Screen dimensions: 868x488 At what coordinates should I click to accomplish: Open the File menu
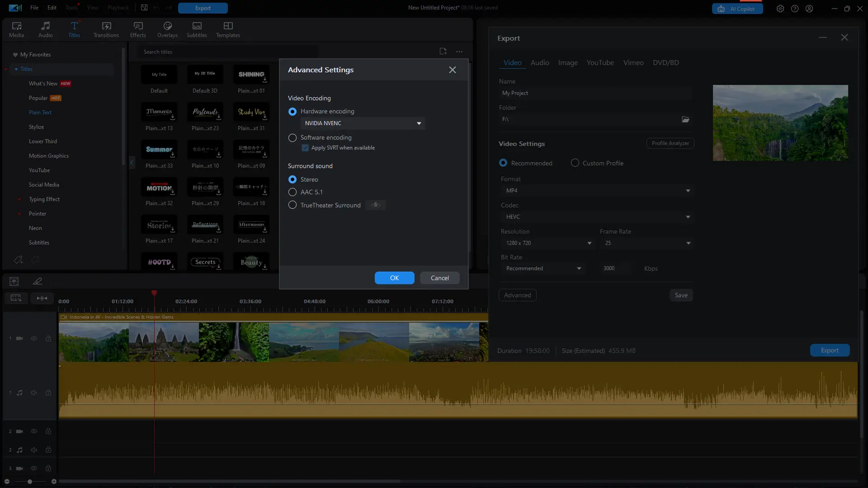tap(34, 8)
